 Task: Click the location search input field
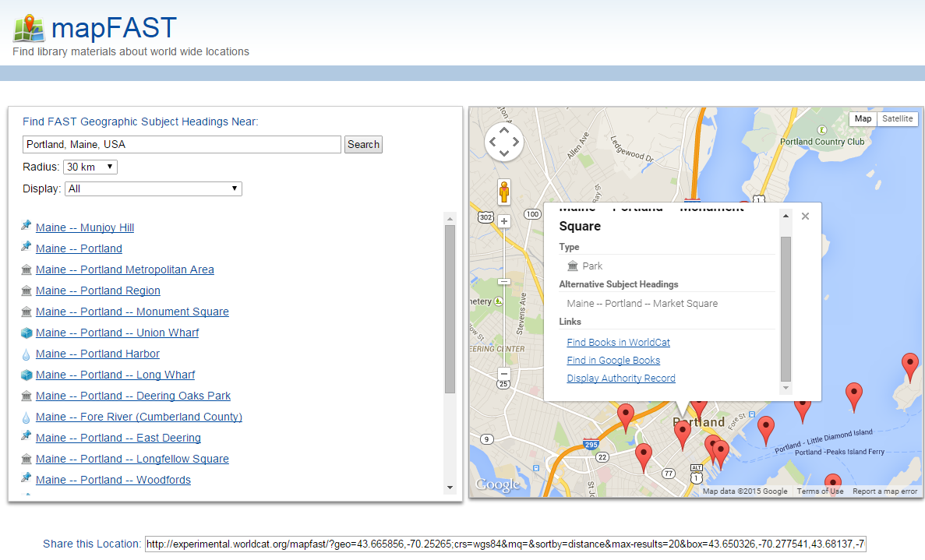(x=182, y=144)
